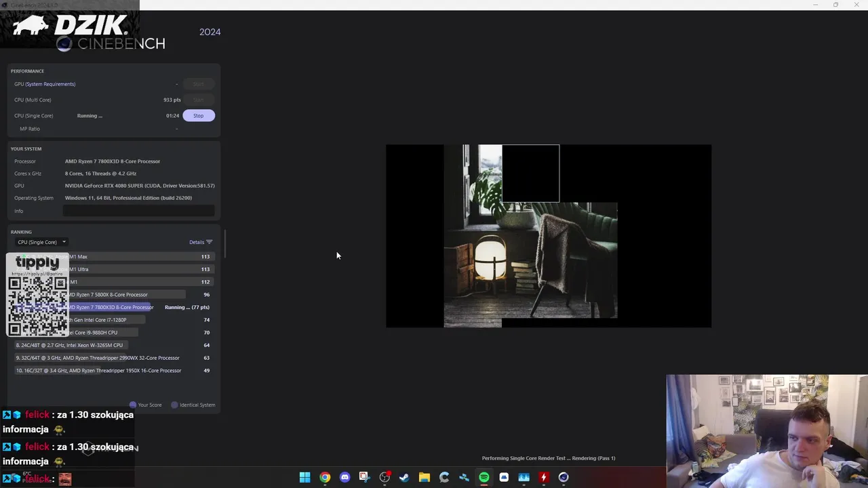This screenshot has height=488, width=868.
Task: Click the tipply QR code overlay
Action: tap(37, 295)
